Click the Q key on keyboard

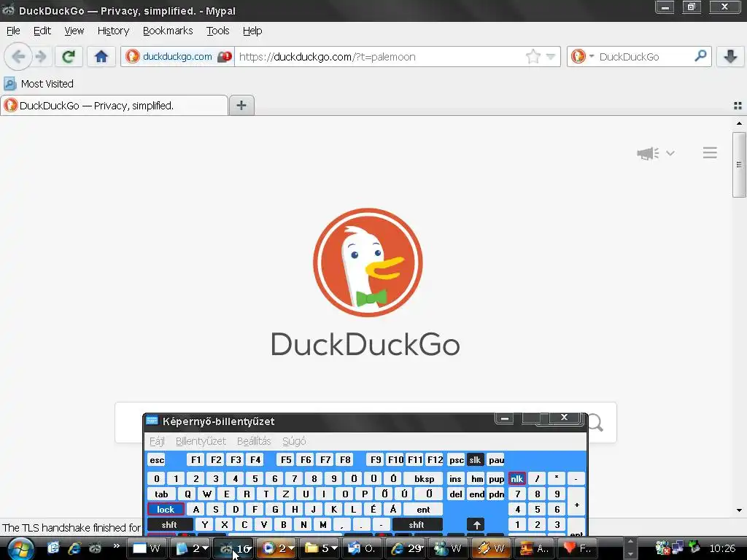tap(187, 494)
